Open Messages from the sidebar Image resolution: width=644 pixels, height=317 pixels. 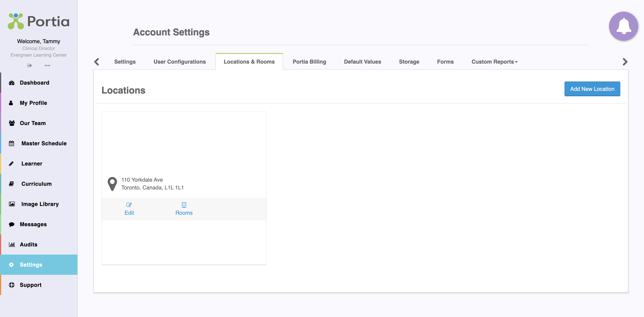pos(33,224)
